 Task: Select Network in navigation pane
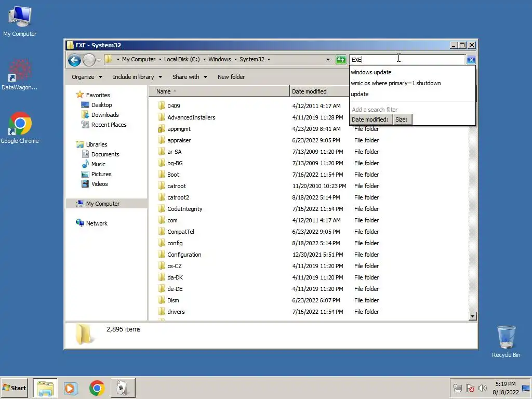click(x=96, y=223)
